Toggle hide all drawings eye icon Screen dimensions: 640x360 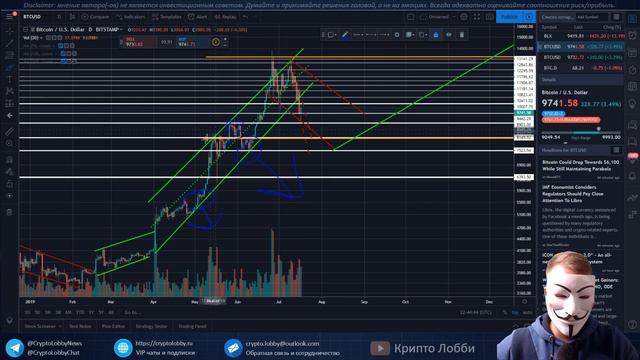tap(9, 196)
